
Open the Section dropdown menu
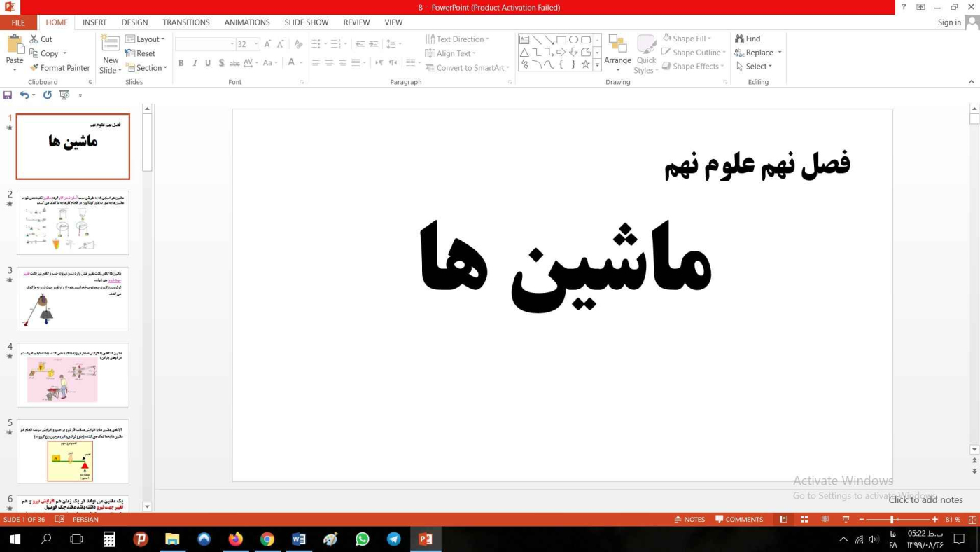146,68
